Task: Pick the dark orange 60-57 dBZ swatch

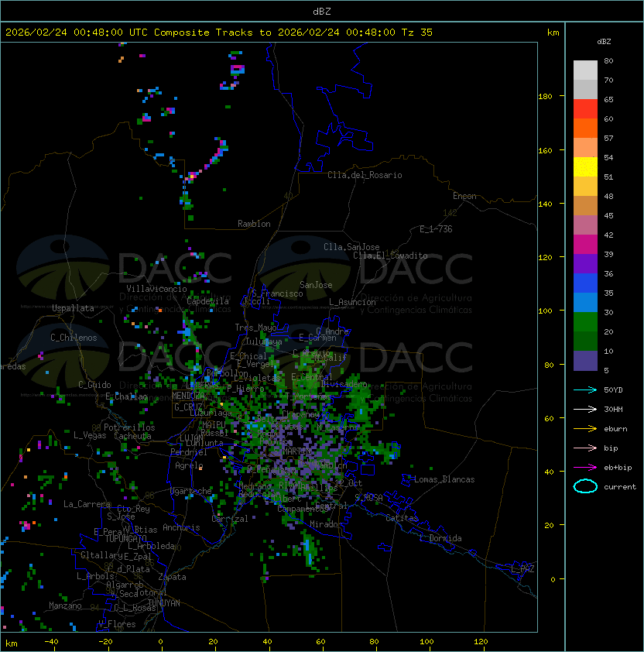Action: point(585,128)
